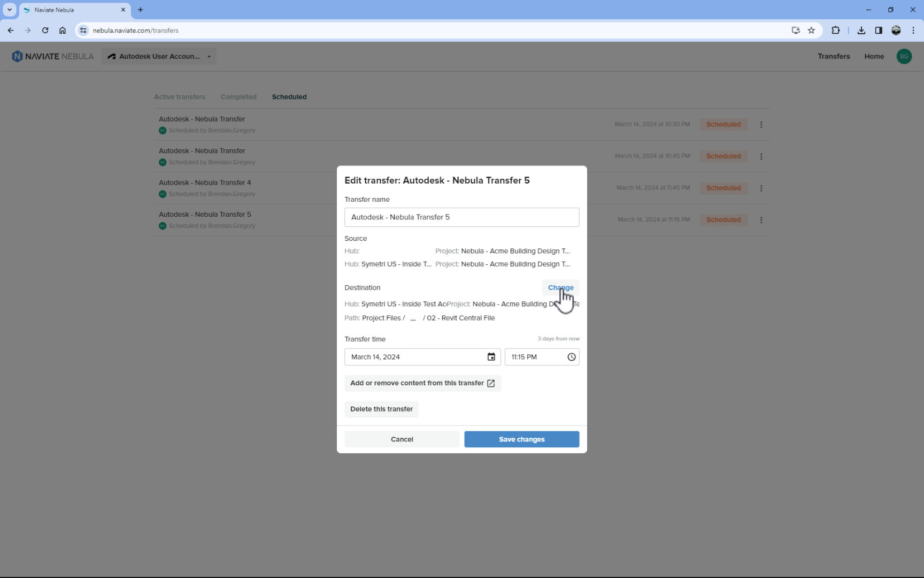924x578 pixels.
Task: Click the address bar URL
Action: (136, 31)
